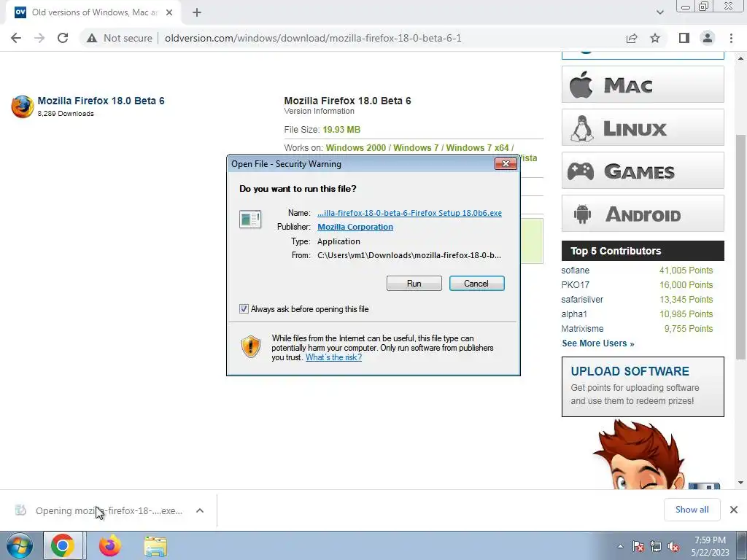Open the Chrome side panel icon

click(x=684, y=38)
